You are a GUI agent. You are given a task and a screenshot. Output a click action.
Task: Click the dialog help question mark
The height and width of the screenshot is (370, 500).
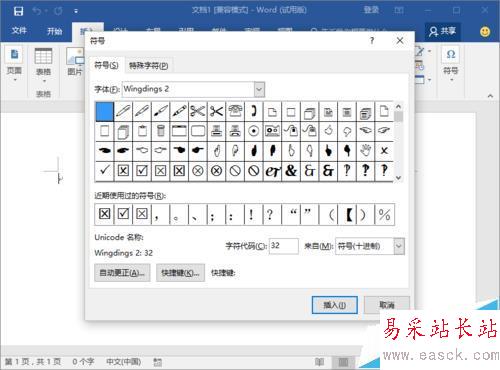(372, 41)
